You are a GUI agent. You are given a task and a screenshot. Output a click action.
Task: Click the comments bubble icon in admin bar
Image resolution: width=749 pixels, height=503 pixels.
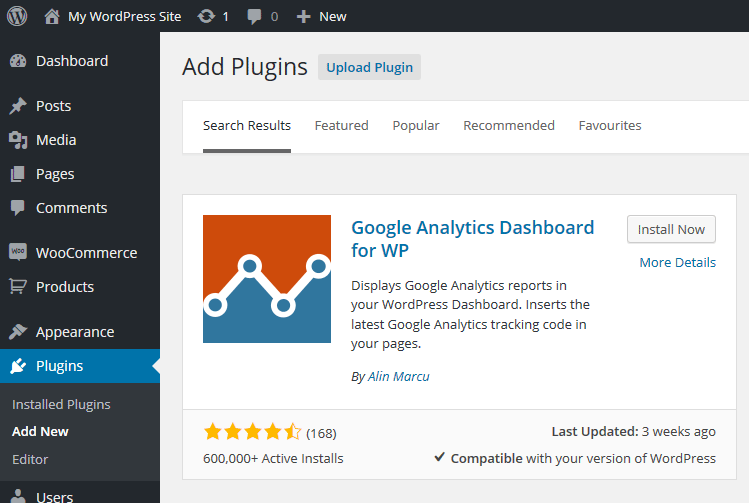coord(254,17)
